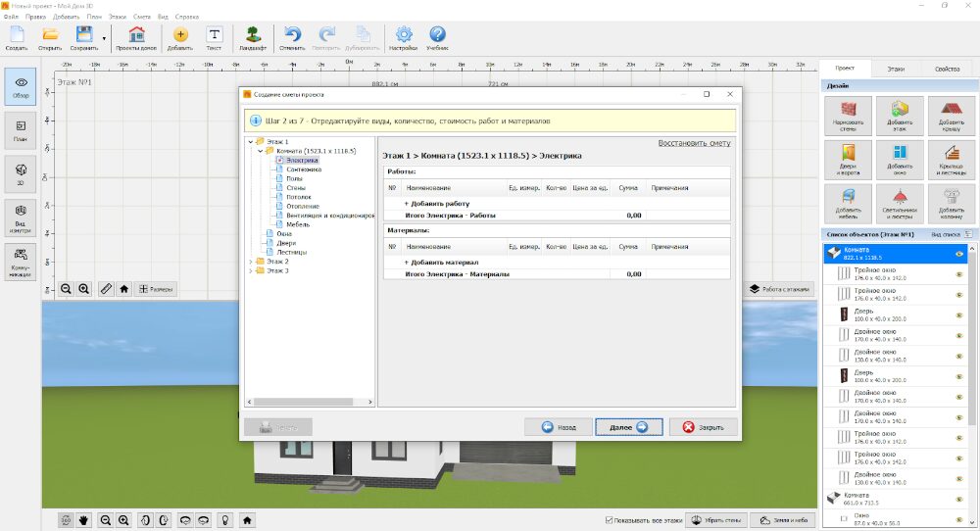Open the Крыльцо и лестницы tile

click(x=952, y=160)
